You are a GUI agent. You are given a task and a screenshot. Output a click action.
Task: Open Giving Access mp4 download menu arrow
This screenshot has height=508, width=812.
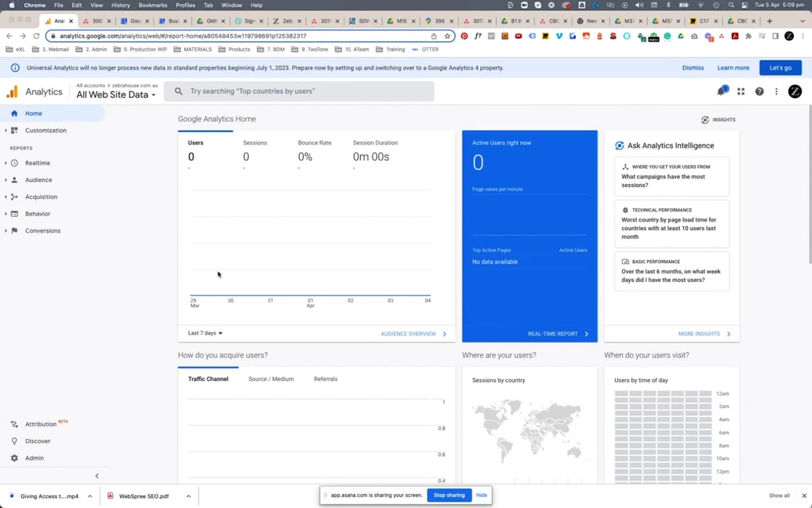click(90, 496)
